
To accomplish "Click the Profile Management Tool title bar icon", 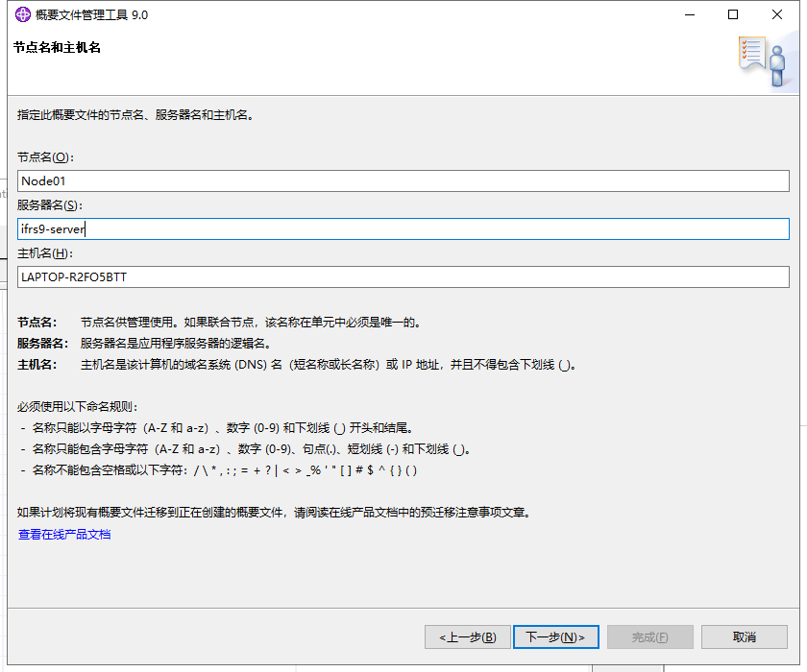I will coord(23,15).
